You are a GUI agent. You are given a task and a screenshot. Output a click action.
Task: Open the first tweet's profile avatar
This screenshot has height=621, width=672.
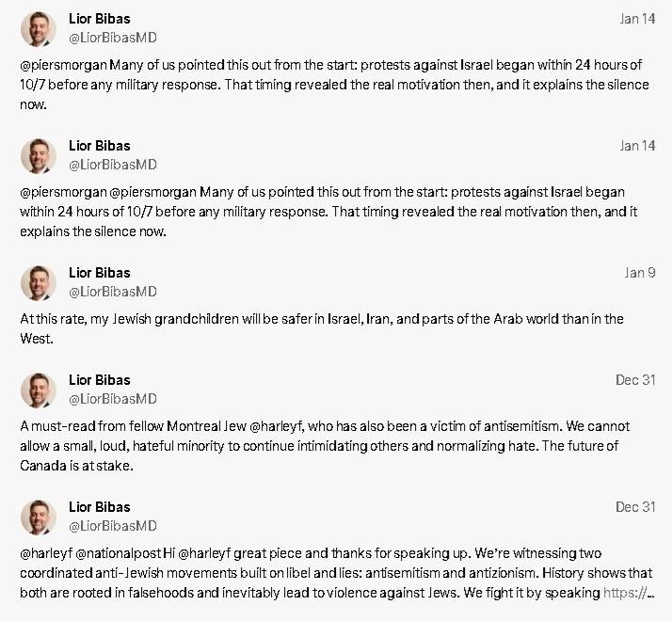39,29
